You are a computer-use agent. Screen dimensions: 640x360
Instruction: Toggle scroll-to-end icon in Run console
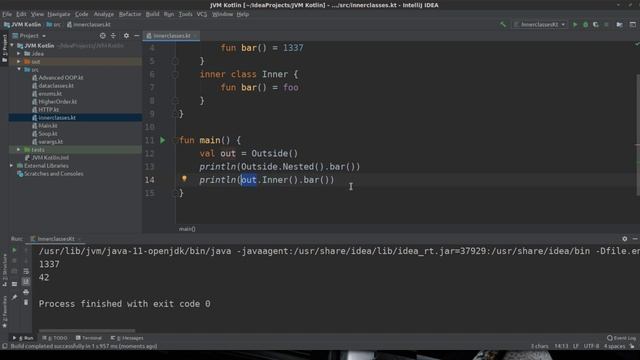(x=26, y=282)
